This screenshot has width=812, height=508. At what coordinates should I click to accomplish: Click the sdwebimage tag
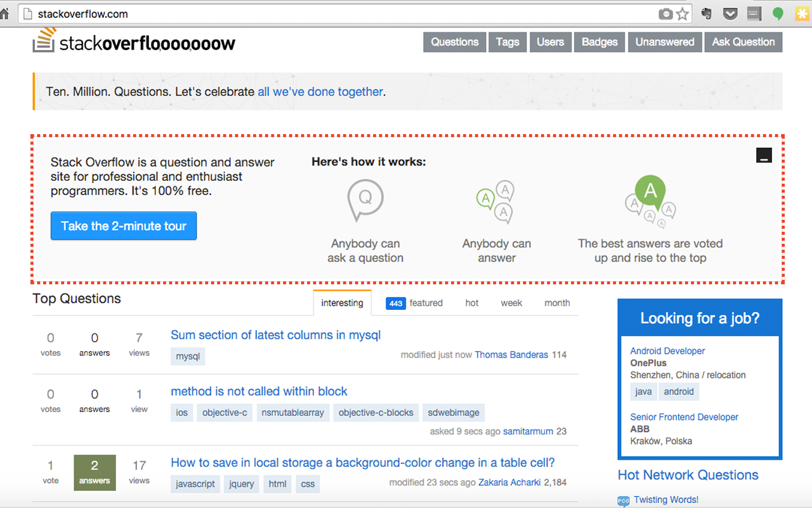[x=454, y=413]
